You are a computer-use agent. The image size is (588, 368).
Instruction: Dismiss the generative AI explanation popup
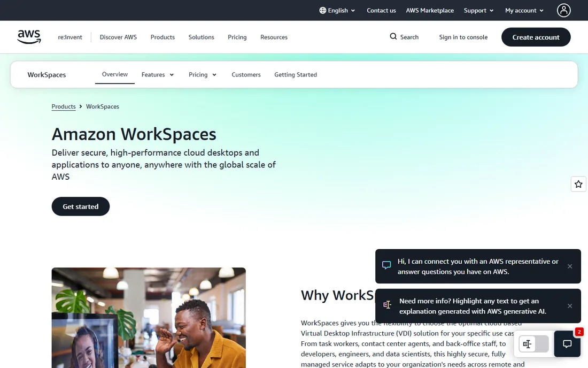[570, 306]
